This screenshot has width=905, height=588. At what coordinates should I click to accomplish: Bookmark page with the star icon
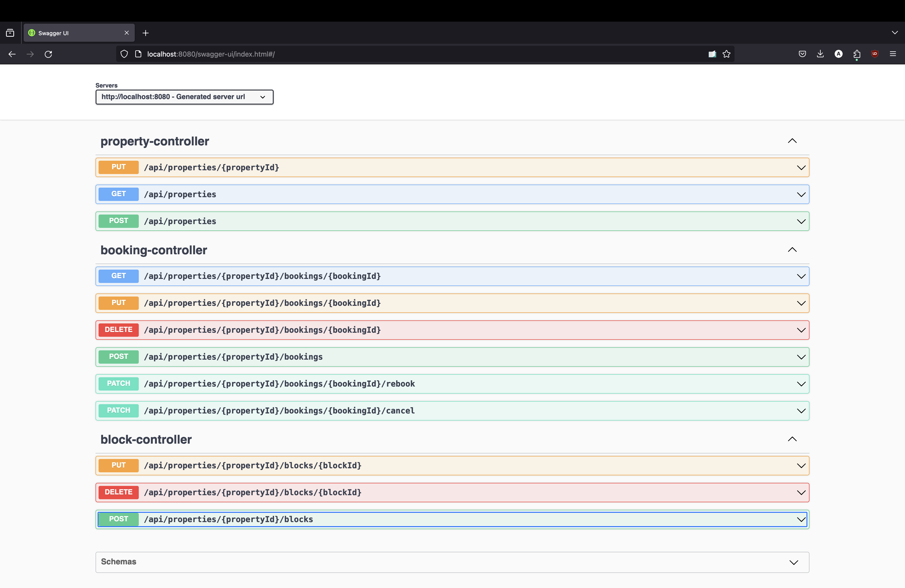point(726,54)
